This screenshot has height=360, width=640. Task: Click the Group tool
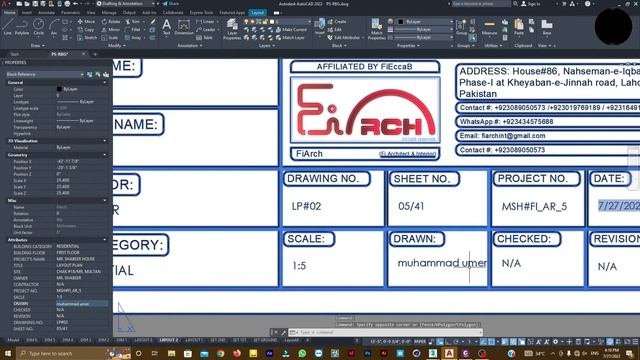tap(461, 27)
